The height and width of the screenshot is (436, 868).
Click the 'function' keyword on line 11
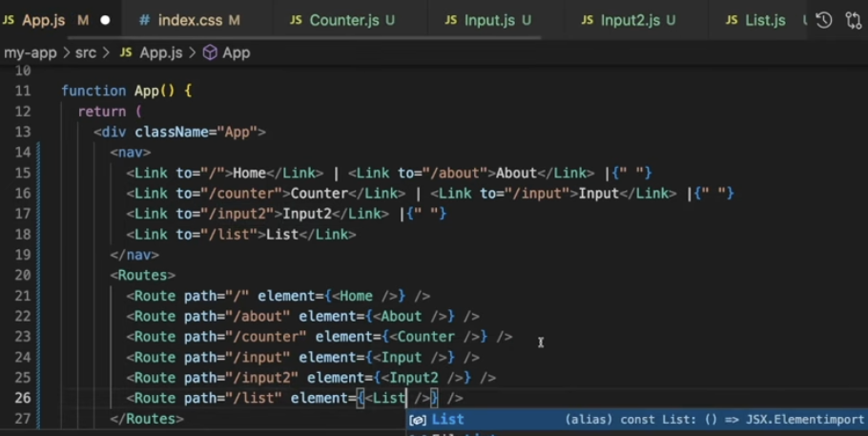coord(93,91)
